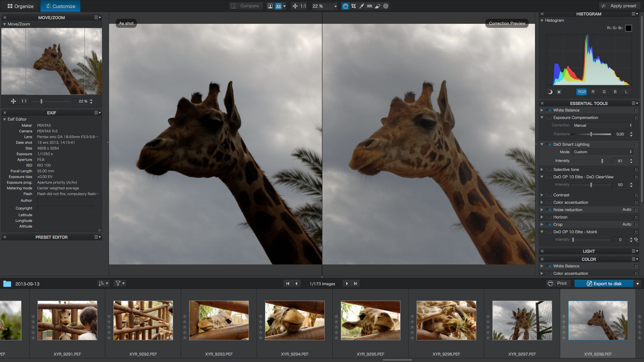Click the printer icon beside Print
644x362 pixels.
click(550, 284)
